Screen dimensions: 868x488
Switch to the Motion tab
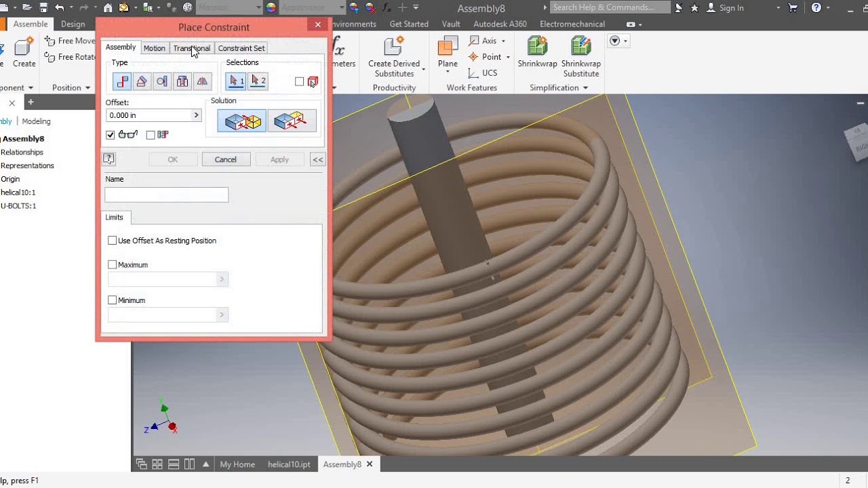click(x=154, y=48)
